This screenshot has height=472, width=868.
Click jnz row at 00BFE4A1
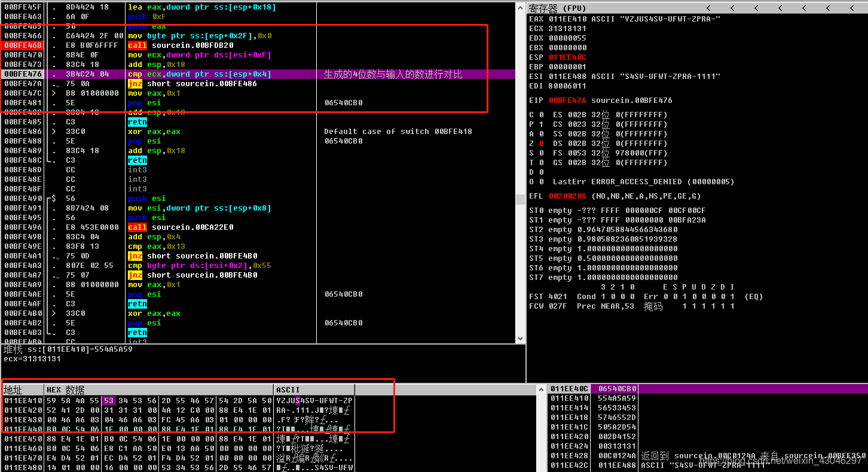pos(258,256)
